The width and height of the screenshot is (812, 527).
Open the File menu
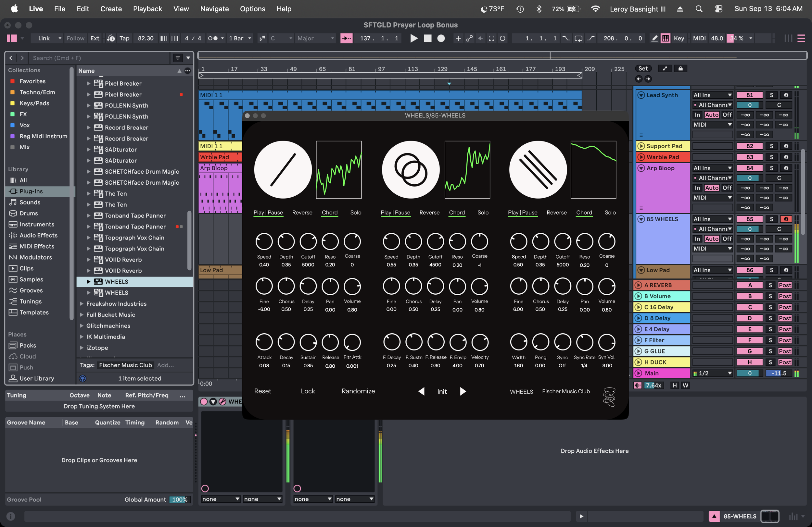point(60,9)
